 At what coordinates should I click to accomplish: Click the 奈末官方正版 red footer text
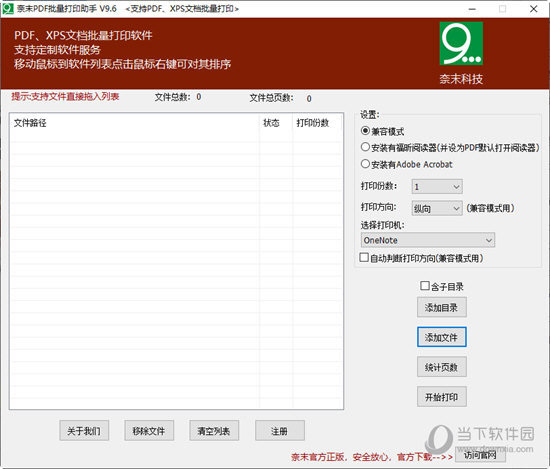click(x=372, y=457)
